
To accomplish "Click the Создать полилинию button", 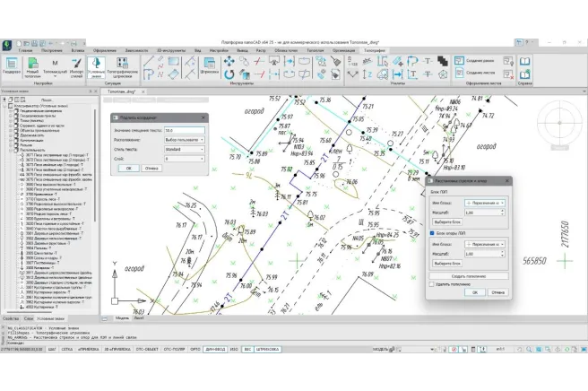I will [469, 274].
